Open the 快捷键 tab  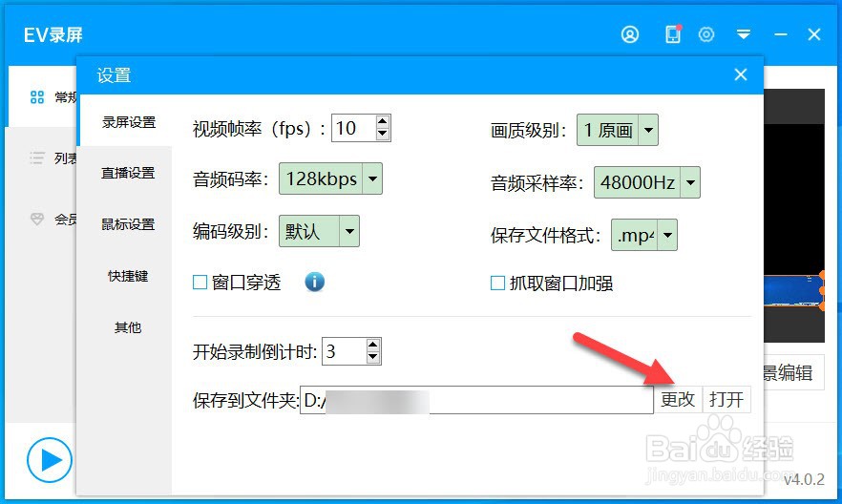pyautogui.click(x=128, y=275)
